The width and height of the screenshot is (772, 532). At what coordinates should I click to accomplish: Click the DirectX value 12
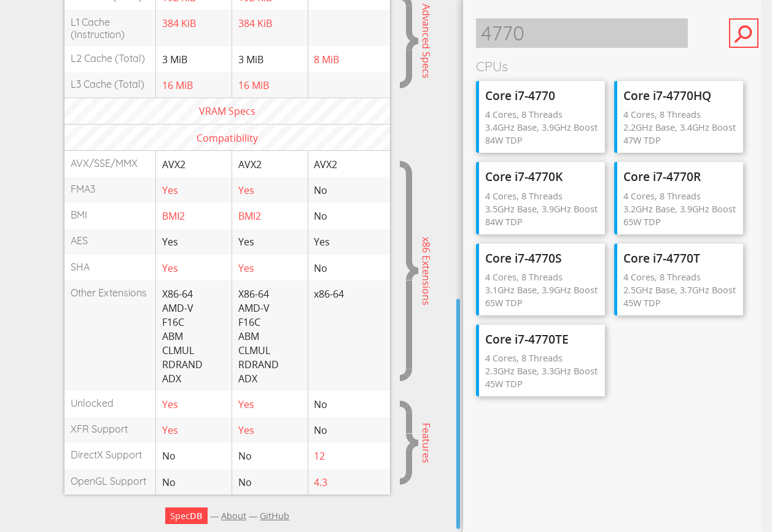coord(319,456)
